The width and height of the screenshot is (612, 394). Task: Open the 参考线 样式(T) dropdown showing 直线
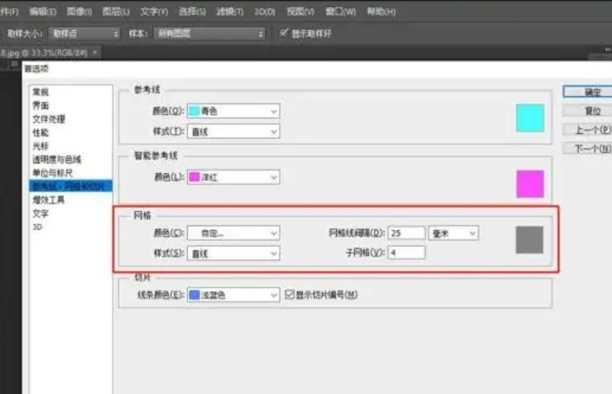pyautogui.click(x=233, y=132)
